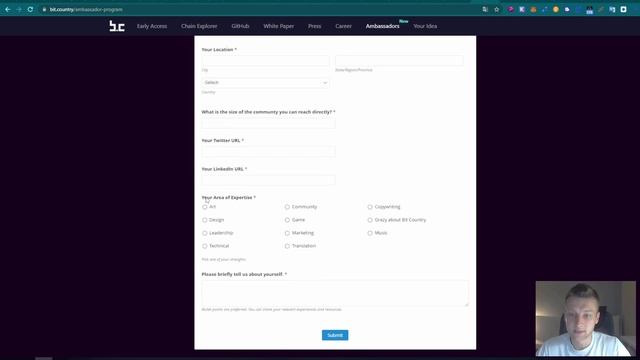
Task: Click the Your LinkedIn URL field
Action: (268, 180)
